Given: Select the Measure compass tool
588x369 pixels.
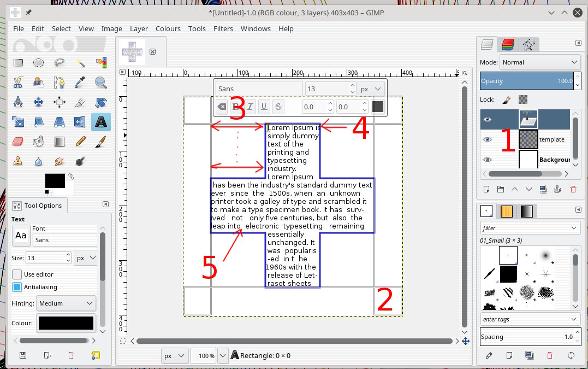Looking at the screenshot, I should point(18,102).
